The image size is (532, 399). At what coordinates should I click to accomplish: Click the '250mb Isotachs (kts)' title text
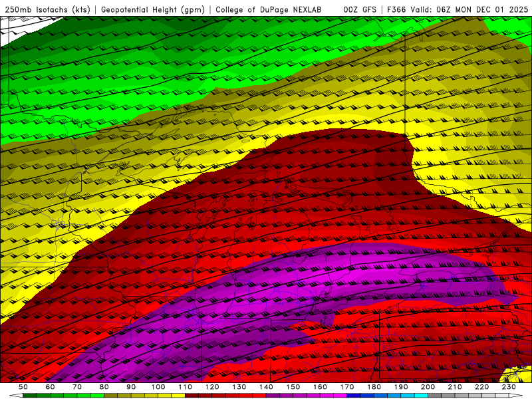[x=48, y=10]
